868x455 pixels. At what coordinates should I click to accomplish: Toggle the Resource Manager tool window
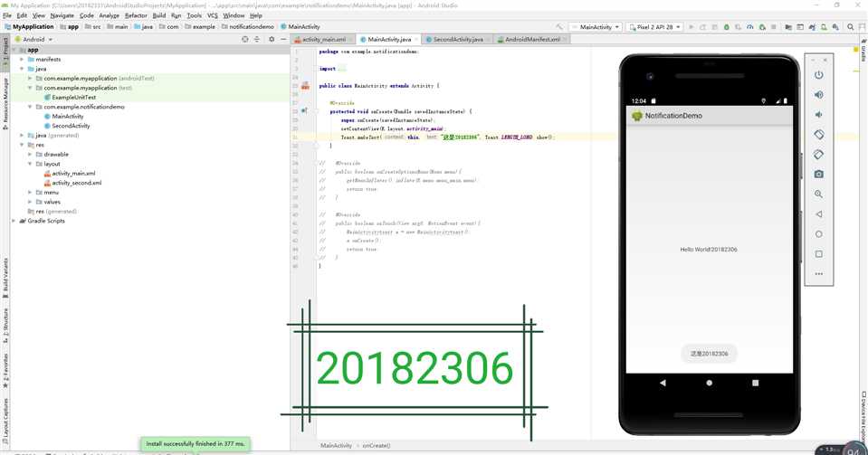point(5,103)
